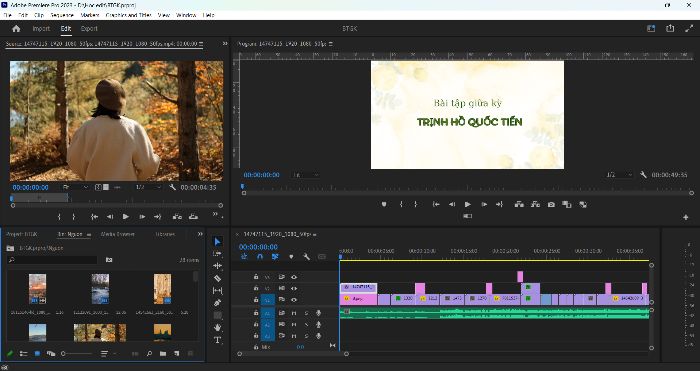Toggle V1 track lock
The height and width of the screenshot is (371, 700).
tap(256, 300)
